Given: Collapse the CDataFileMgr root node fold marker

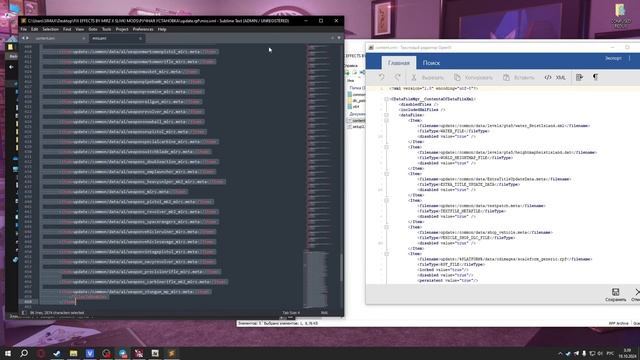Looking at the screenshot, I should 386,99.
